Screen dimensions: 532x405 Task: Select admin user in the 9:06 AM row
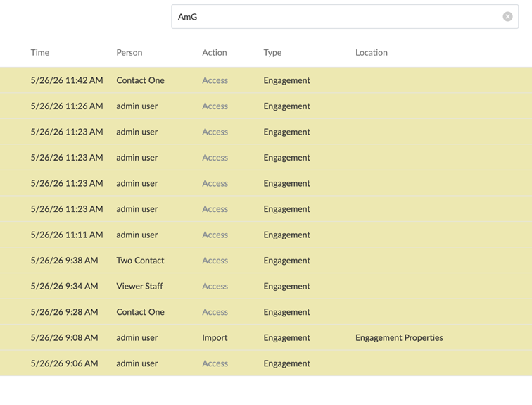coord(137,363)
